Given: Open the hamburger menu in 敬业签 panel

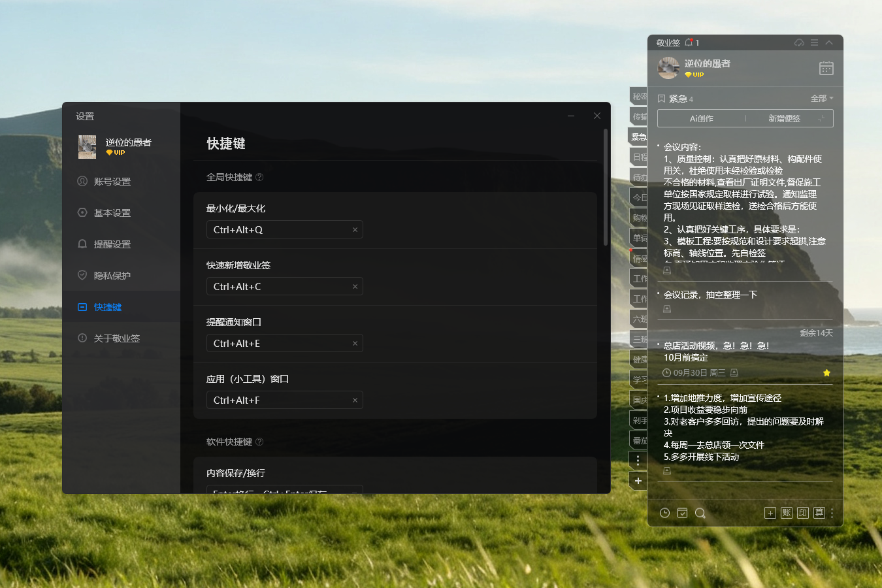Looking at the screenshot, I should pyautogui.click(x=814, y=42).
